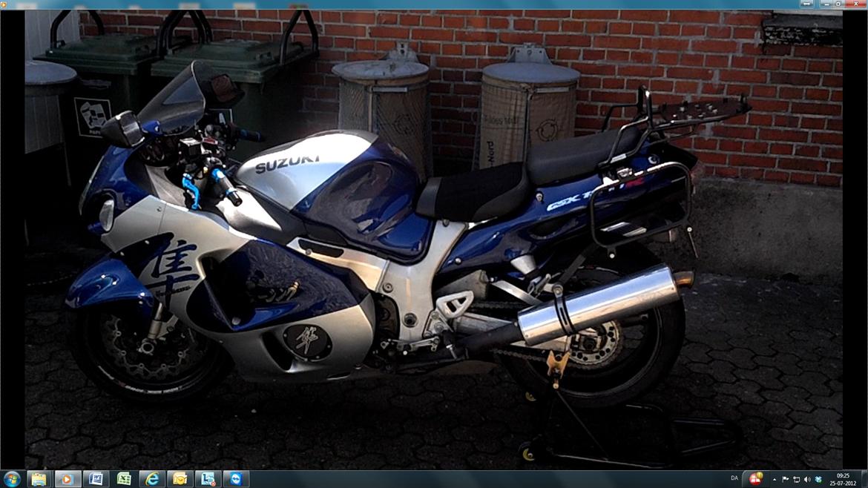
Task: Minimize the photo viewer window
Action: (826, 4)
